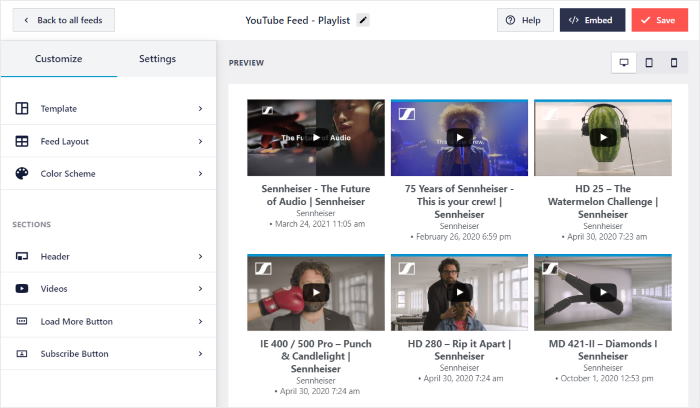The height and width of the screenshot is (408, 700).
Task: Expand Template options chevron
Action: pos(200,108)
